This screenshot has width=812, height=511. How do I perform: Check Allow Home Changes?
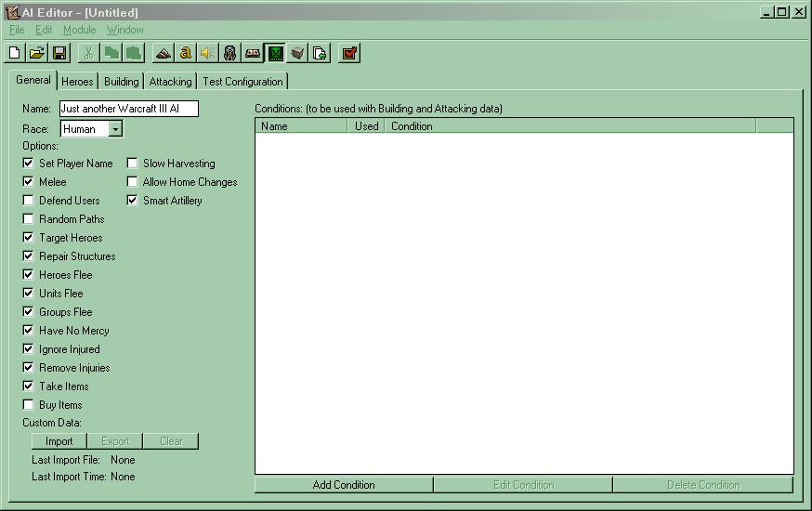coord(133,182)
